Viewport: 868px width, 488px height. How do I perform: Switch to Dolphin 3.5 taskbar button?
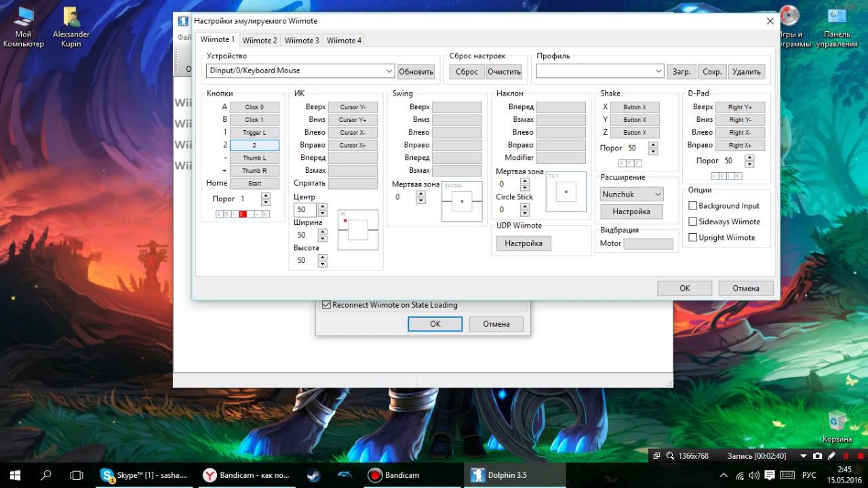tap(513, 475)
